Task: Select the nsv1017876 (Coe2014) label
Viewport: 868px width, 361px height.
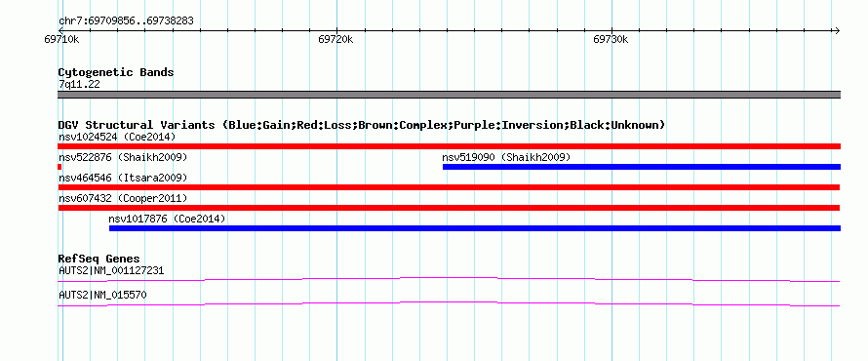Action: (x=167, y=219)
